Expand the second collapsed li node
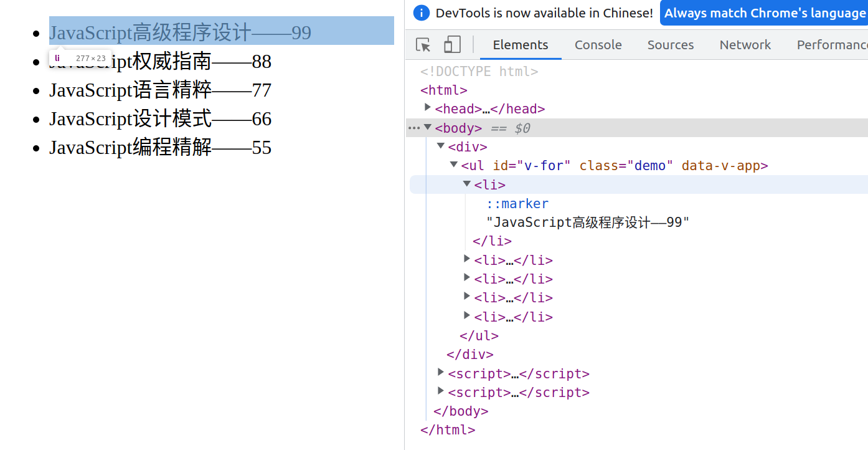 (467, 259)
